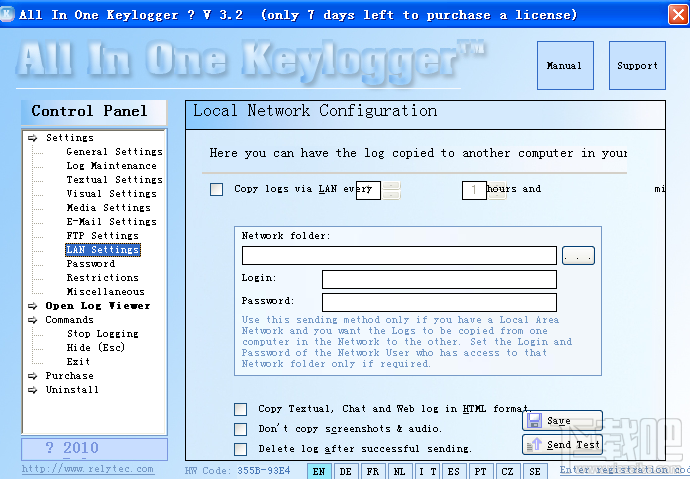Click the floppy disk Save icon
690x479 pixels.
pyautogui.click(x=535, y=420)
